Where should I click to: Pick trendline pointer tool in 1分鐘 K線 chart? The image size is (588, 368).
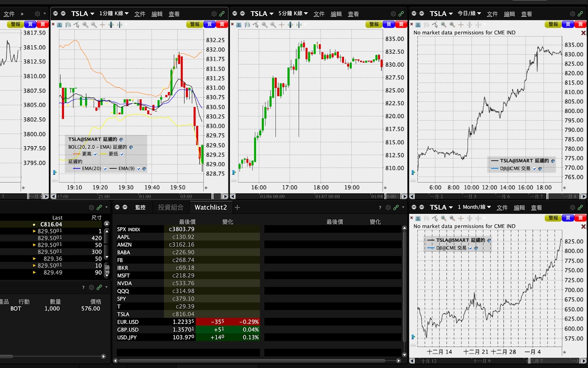(76, 25)
